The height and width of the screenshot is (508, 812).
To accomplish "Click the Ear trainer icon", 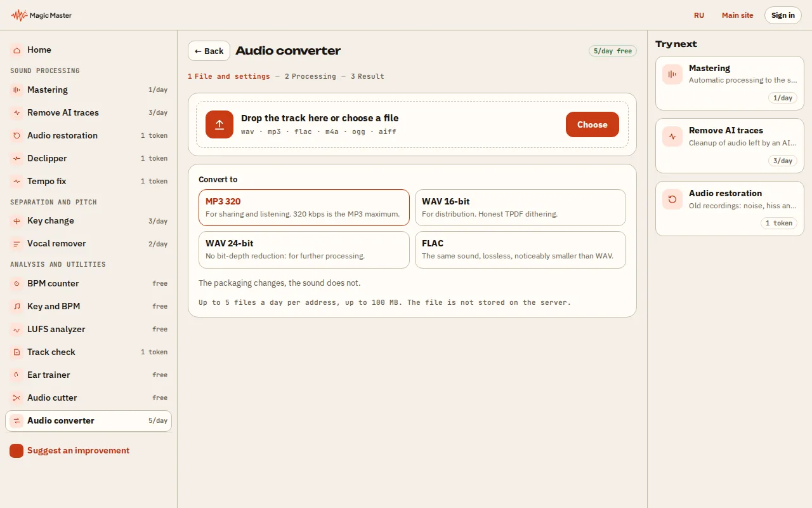I will point(16,375).
